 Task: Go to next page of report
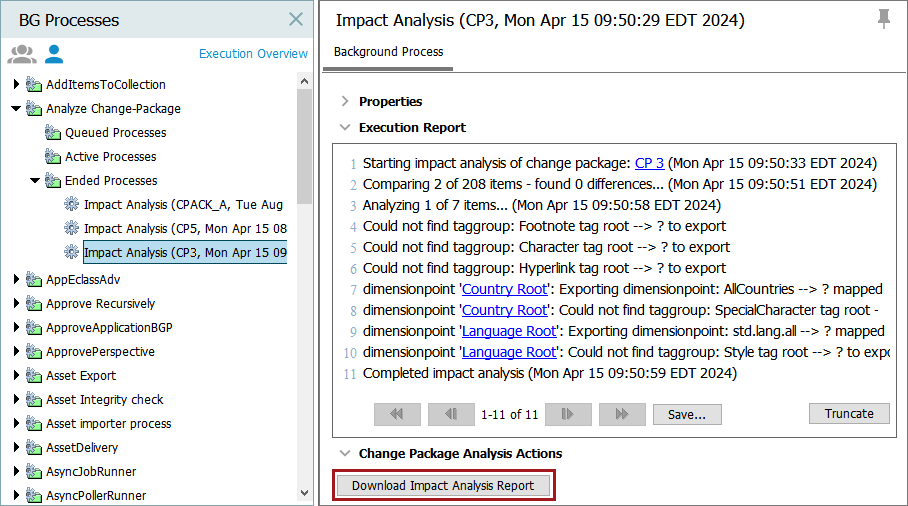pyautogui.click(x=568, y=414)
